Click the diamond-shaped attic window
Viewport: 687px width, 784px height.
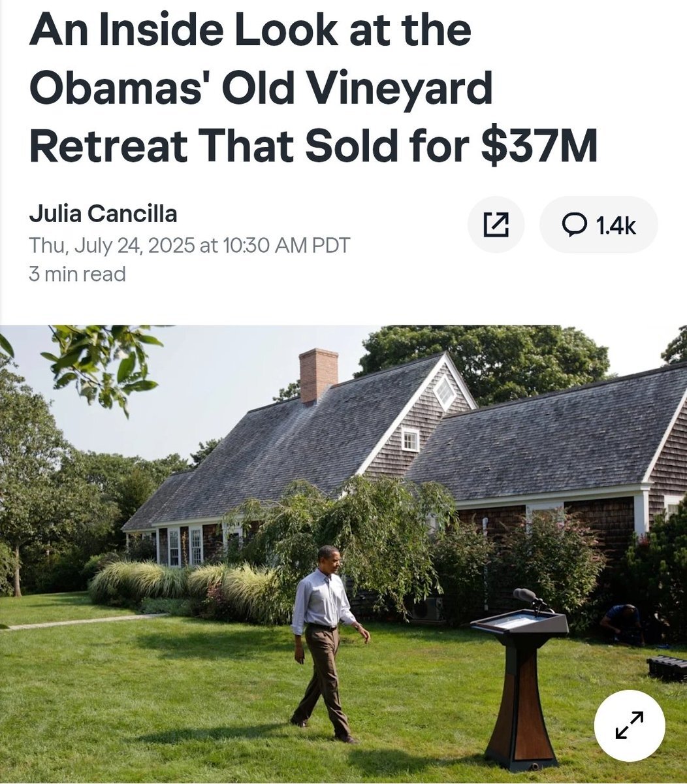(x=445, y=392)
